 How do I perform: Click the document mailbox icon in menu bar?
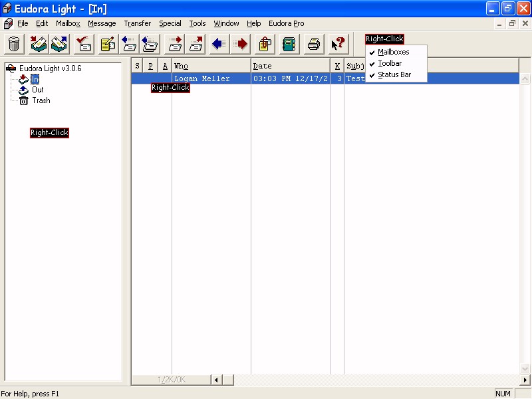pyautogui.click(x=8, y=23)
